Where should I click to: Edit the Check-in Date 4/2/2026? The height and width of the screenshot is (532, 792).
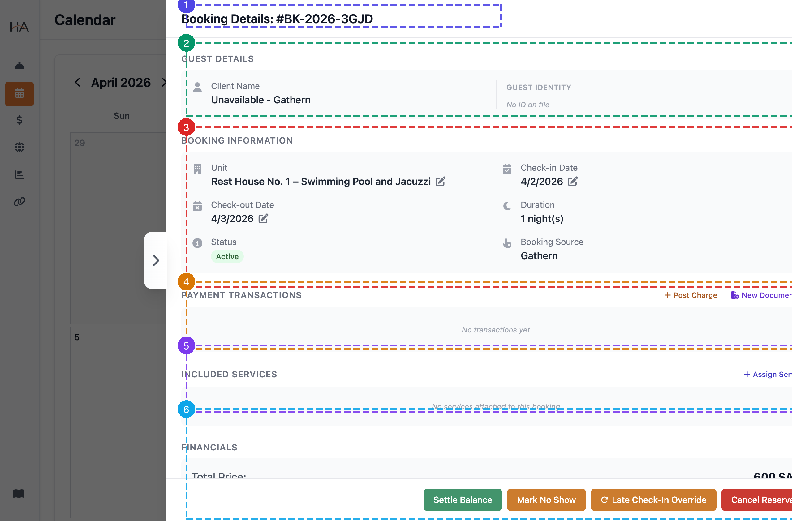click(x=572, y=182)
